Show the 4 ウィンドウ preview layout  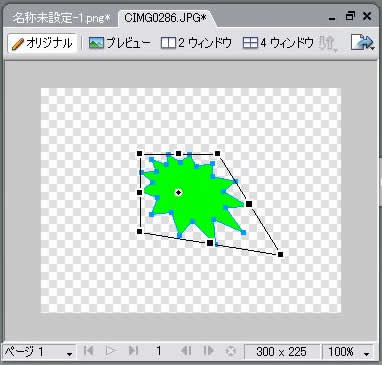point(278,43)
